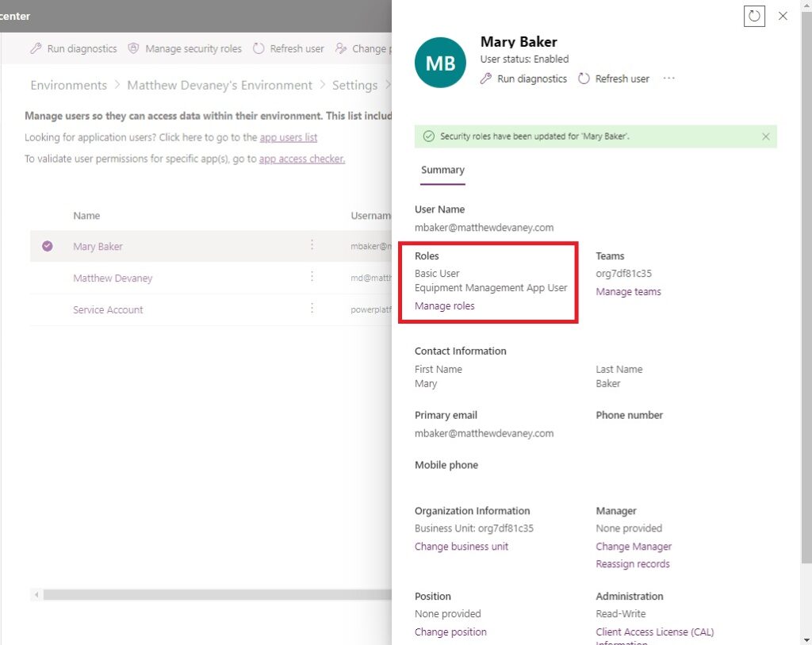Switch to the Summary tab
This screenshot has height=645, width=812.
point(442,169)
